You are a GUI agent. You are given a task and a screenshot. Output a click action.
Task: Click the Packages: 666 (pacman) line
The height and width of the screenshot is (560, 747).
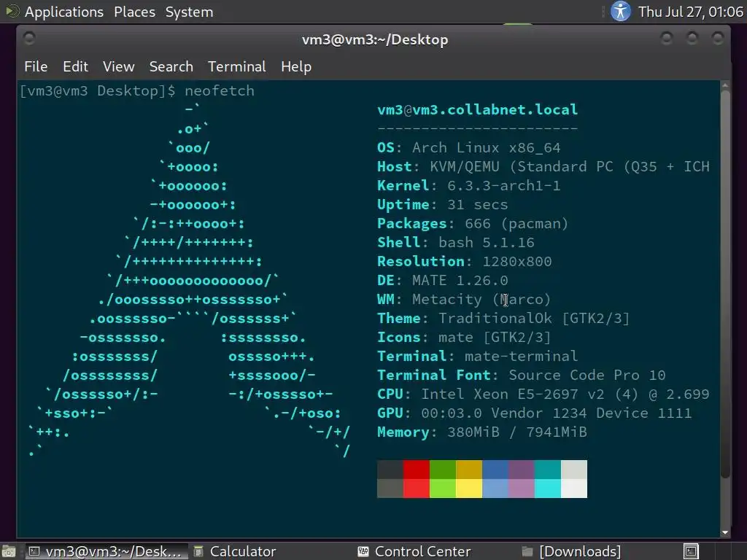473,224
